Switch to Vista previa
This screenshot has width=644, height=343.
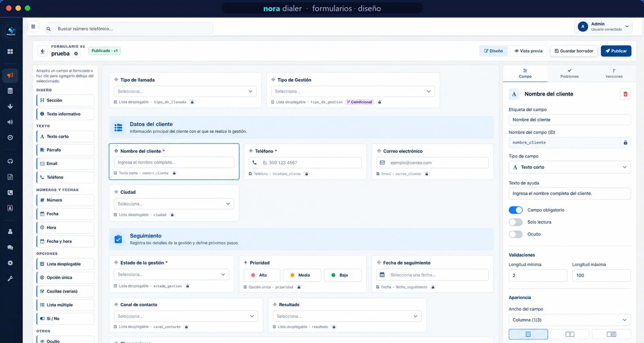528,51
